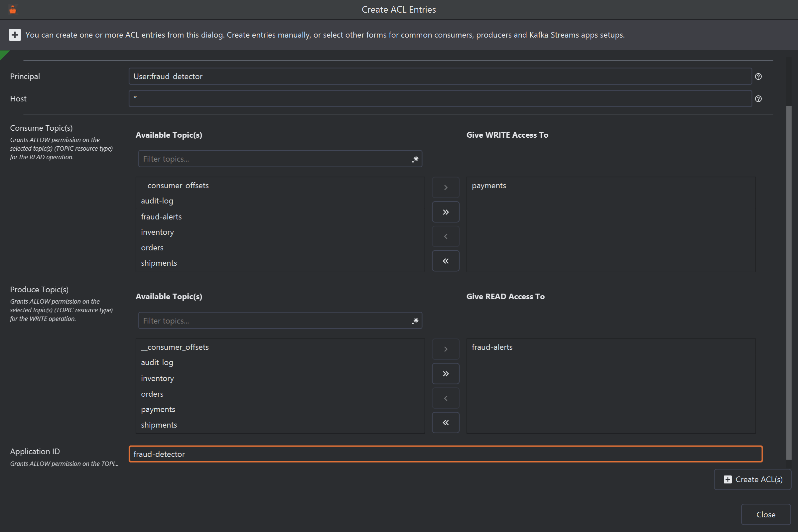Select shipments in Consume available topics
Image resolution: width=798 pixels, height=532 pixels.
pos(280,263)
